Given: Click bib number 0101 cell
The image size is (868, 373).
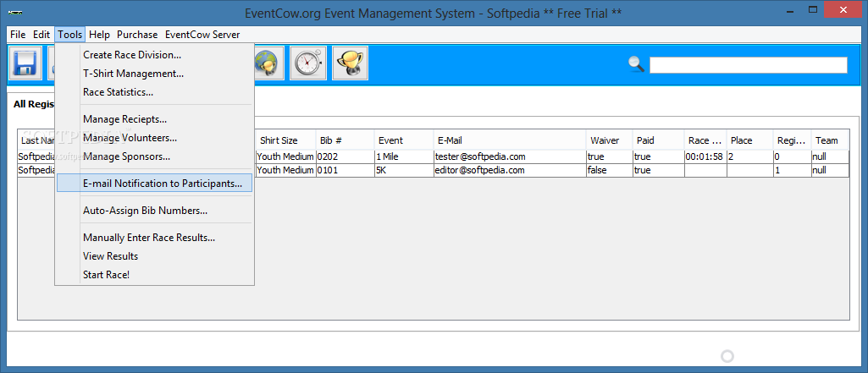Looking at the screenshot, I should [345, 170].
